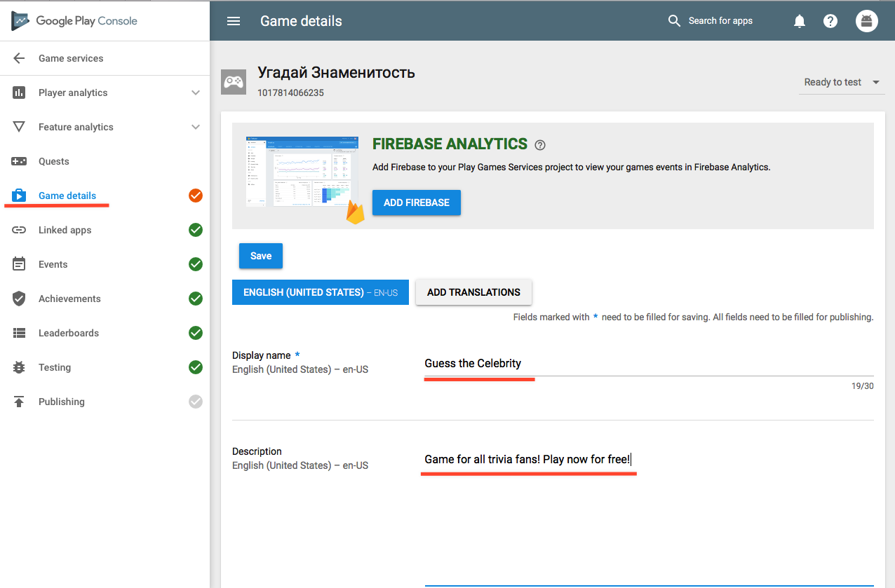Open the help question mark icon

830,21
